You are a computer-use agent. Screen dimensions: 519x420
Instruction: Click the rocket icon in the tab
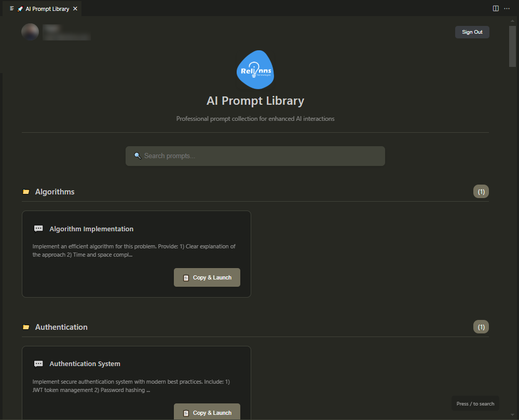[x=20, y=9]
